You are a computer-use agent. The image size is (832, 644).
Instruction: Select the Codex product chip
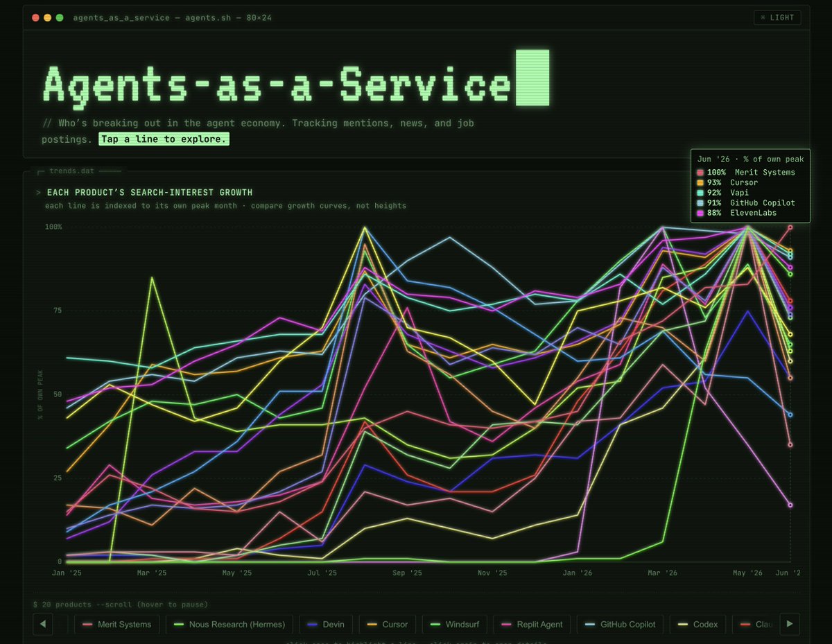tap(698, 625)
